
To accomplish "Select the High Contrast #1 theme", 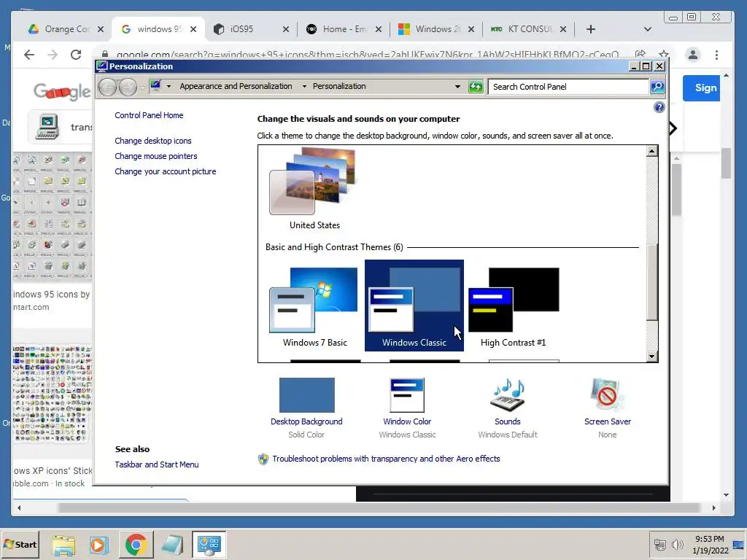I will pos(513,307).
